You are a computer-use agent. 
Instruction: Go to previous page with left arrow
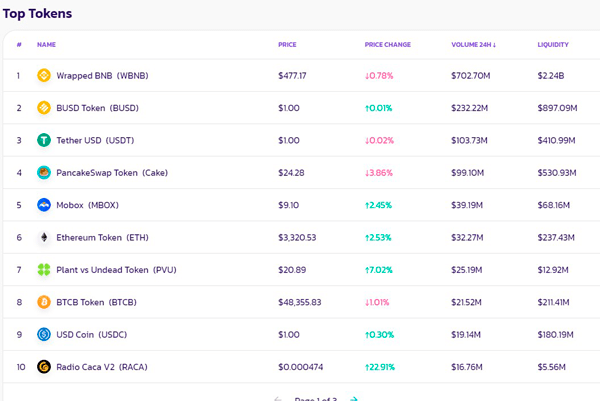pyautogui.click(x=278, y=399)
